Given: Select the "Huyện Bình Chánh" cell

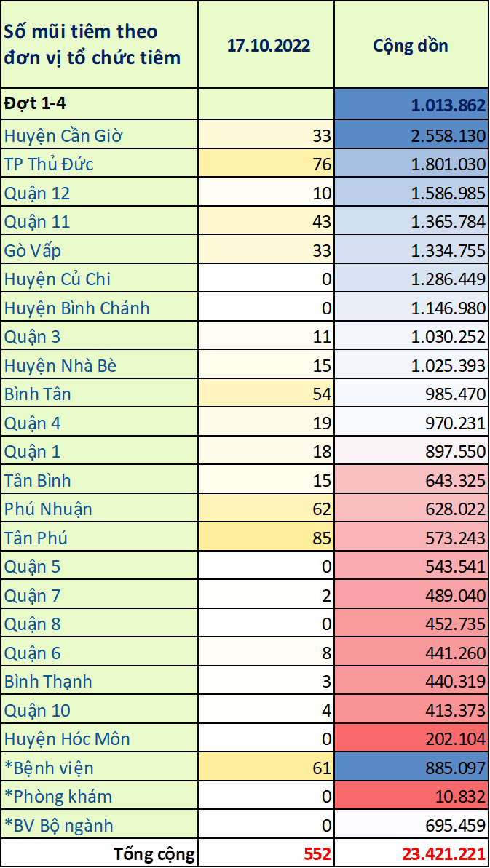Looking at the screenshot, I should pyautogui.click(x=76, y=308).
